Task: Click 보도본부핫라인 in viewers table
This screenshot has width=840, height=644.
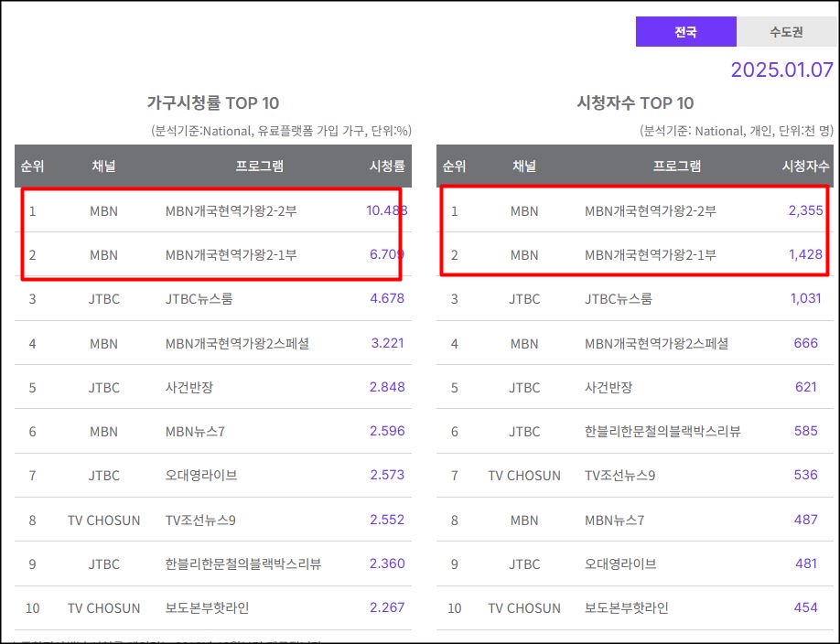Action: point(626,608)
